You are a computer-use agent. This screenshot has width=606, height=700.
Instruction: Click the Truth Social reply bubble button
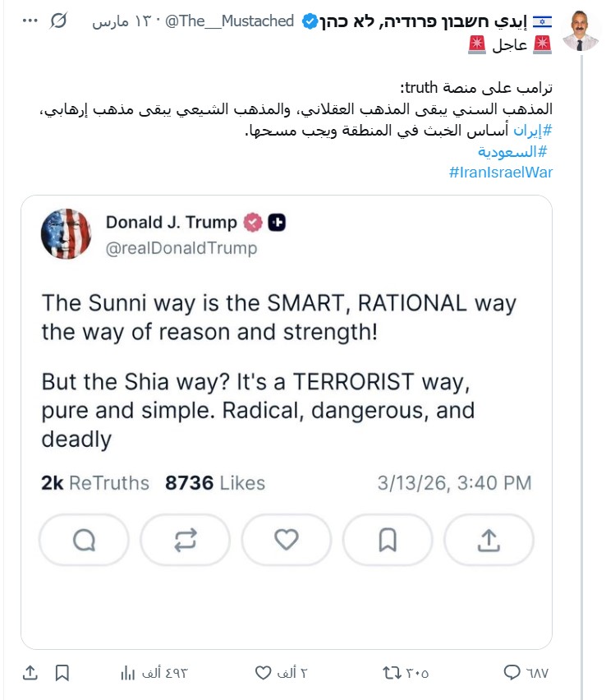(84, 540)
